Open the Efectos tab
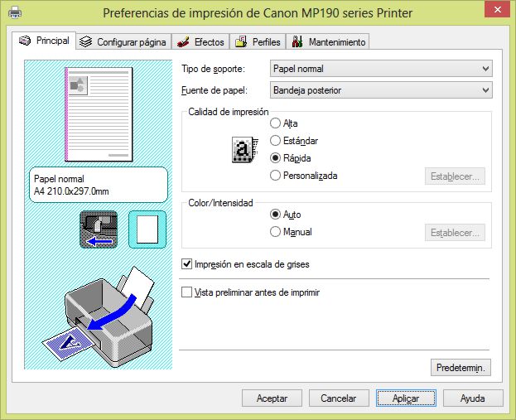516x420 pixels. [x=200, y=41]
